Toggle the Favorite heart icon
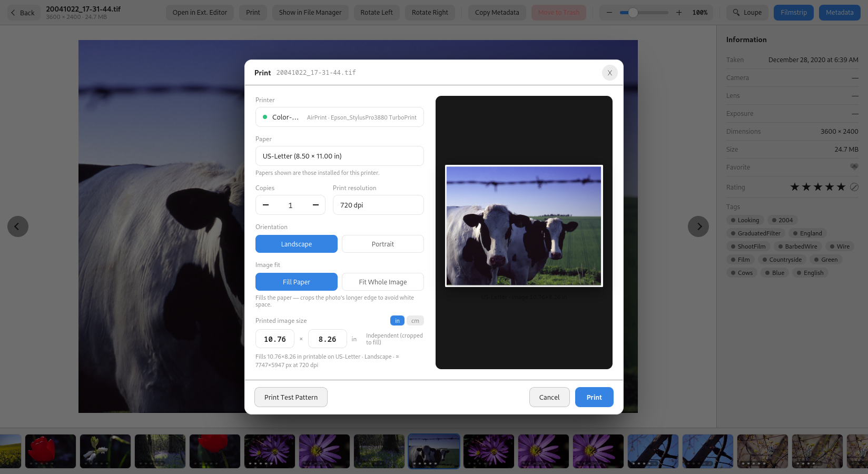Viewport: 868px width, 474px height. (854, 167)
